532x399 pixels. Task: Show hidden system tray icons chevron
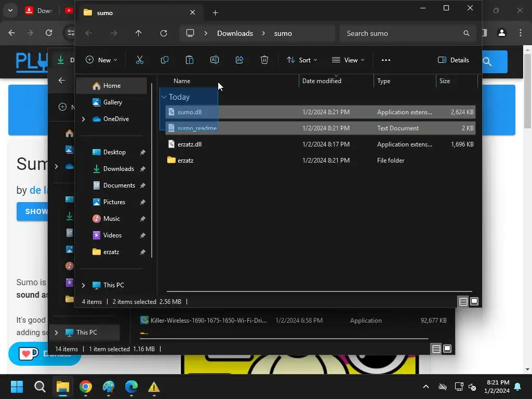coord(426,387)
